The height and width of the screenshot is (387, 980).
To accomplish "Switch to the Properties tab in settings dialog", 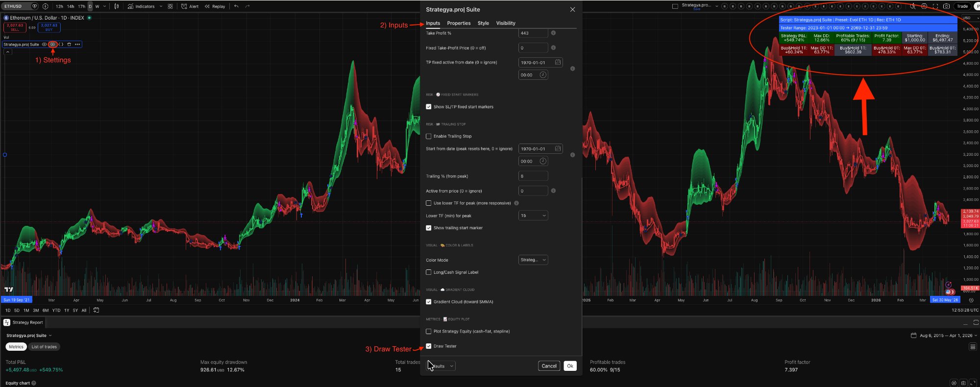I will point(459,23).
